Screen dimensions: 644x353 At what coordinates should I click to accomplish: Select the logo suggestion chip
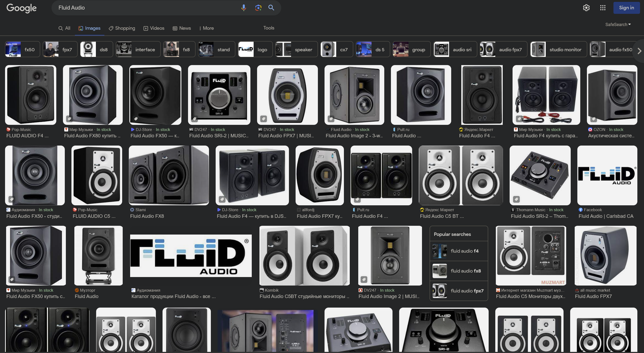[255, 49]
